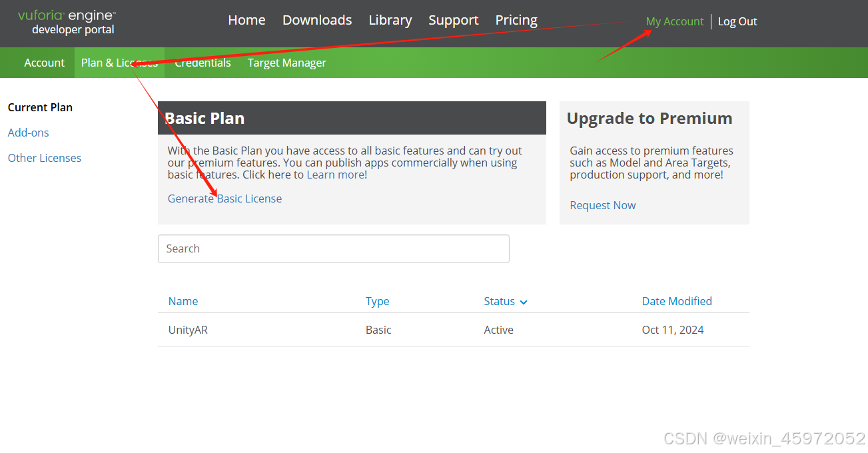Select the Plan & Licenses tab
Image resolution: width=868 pixels, height=453 pixels.
coord(119,63)
